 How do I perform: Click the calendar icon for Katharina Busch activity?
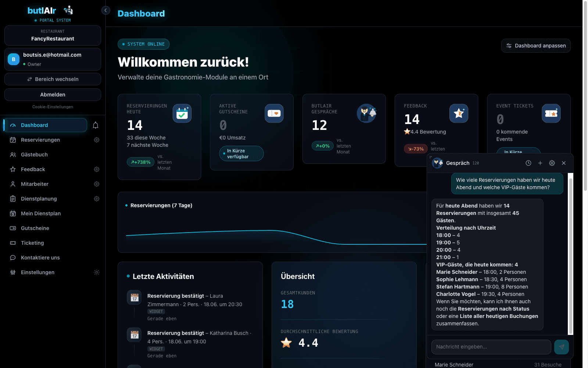pos(134,335)
